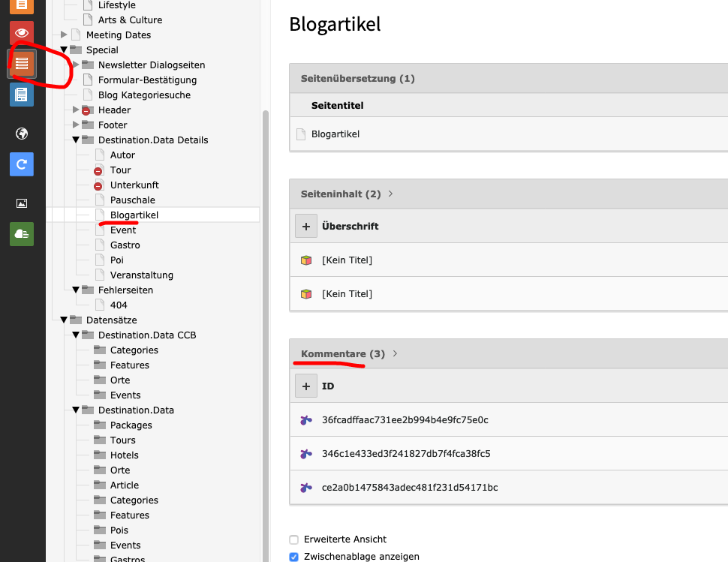728x562 pixels.
Task: Click the green cloud module icon
Action: coord(21,234)
